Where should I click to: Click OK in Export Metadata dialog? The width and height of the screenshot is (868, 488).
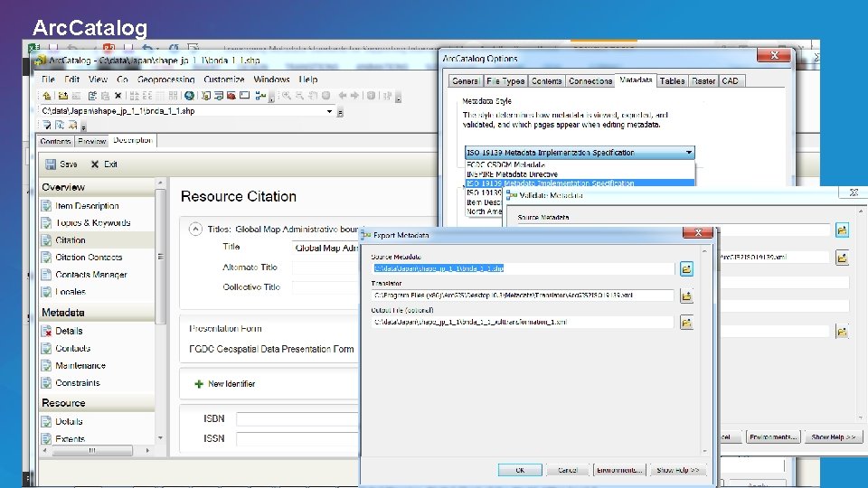click(520, 470)
